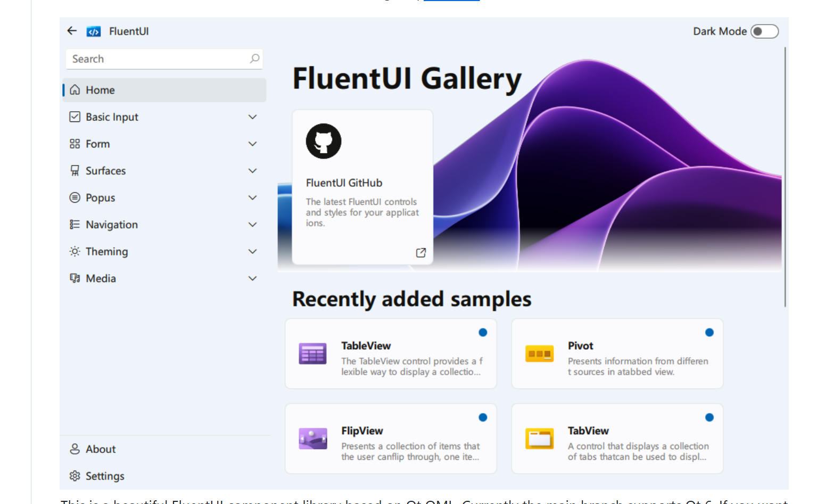Viewport: 817px width, 504px height.
Task: Open the Settings page
Action: pyautogui.click(x=164, y=476)
